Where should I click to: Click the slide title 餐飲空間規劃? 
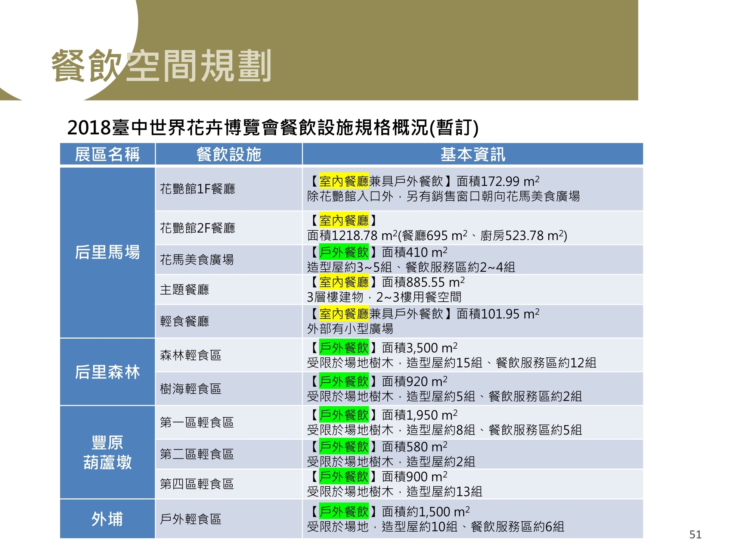tap(161, 66)
